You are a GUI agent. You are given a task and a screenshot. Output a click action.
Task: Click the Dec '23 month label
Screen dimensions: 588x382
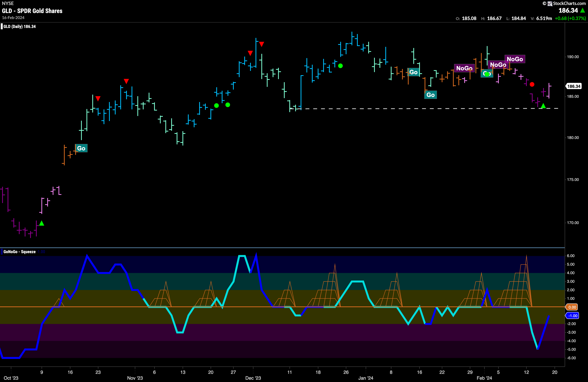point(253,378)
